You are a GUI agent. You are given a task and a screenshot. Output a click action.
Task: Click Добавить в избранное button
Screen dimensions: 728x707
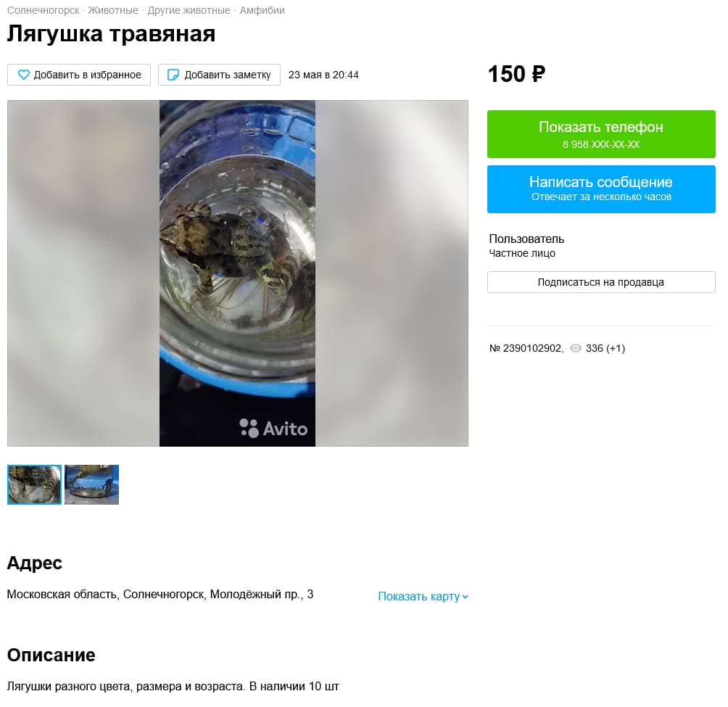[79, 75]
